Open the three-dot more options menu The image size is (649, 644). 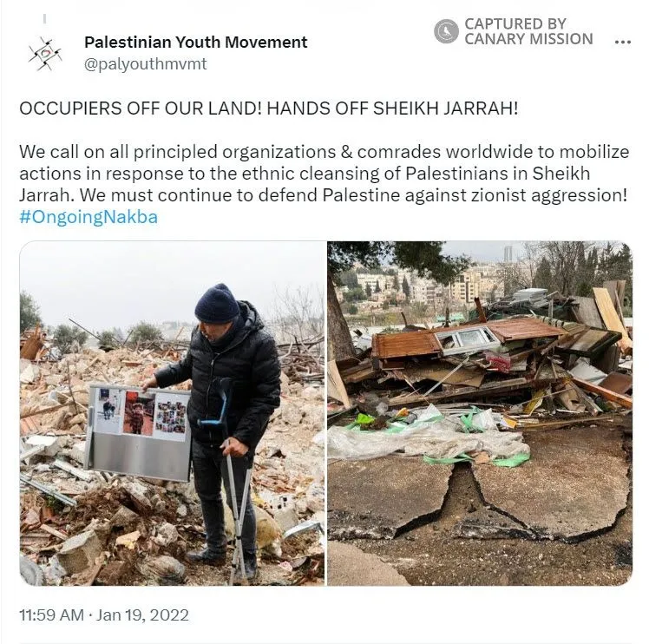pyautogui.click(x=622, y=42)
